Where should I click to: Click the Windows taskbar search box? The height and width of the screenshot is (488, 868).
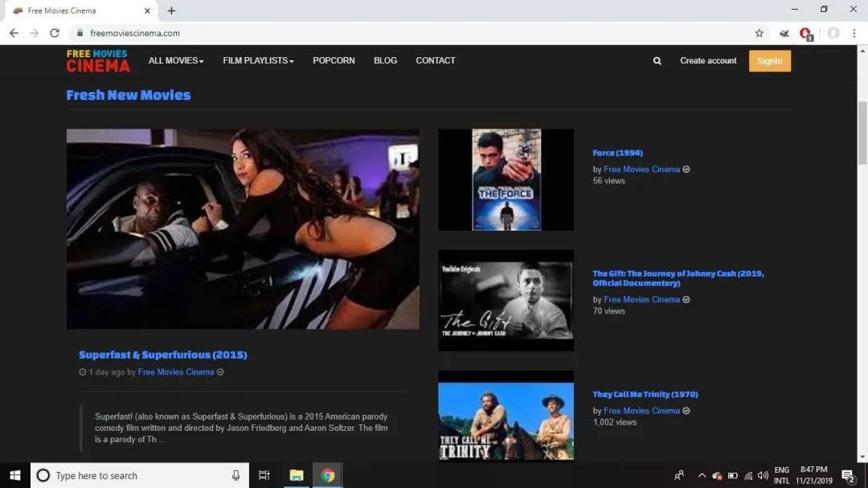point(140,475)
